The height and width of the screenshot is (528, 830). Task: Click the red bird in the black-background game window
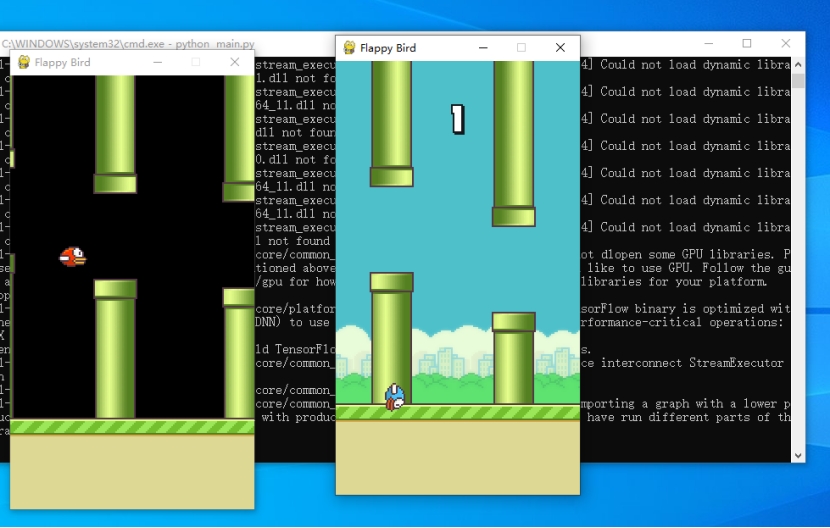(x=73, y=257)
